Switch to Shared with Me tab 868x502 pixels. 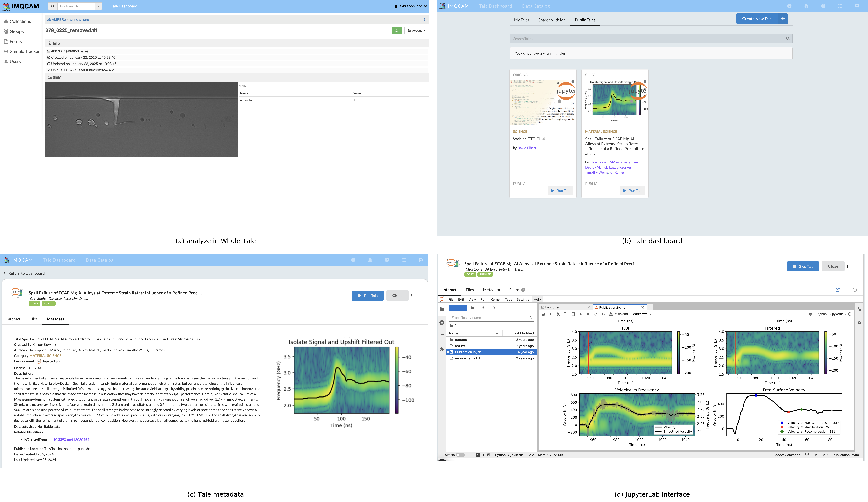point(552,20)
